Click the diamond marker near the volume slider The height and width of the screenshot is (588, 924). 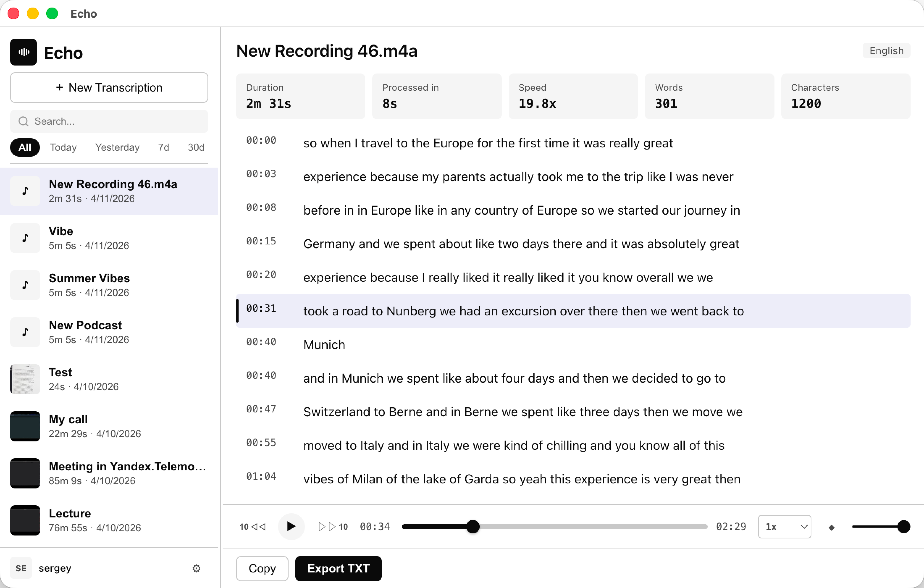832,527
